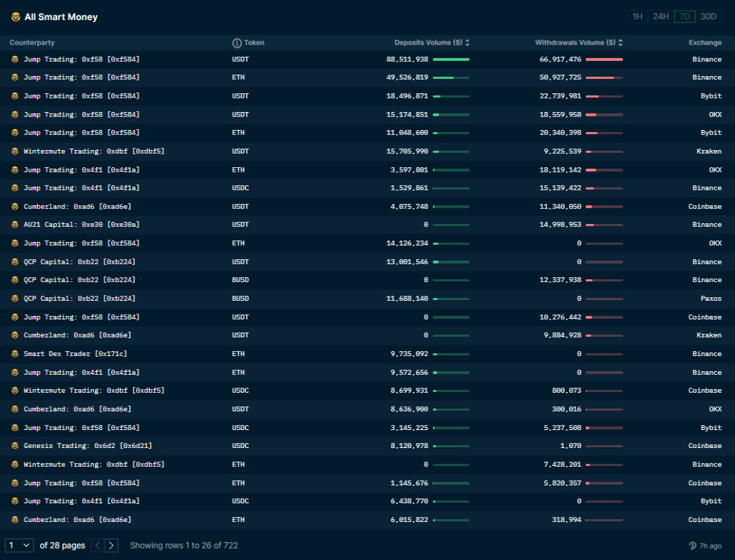Select the 1H time range
The image size is (735, 560).
pyautogui.click(x=637, y=16)
